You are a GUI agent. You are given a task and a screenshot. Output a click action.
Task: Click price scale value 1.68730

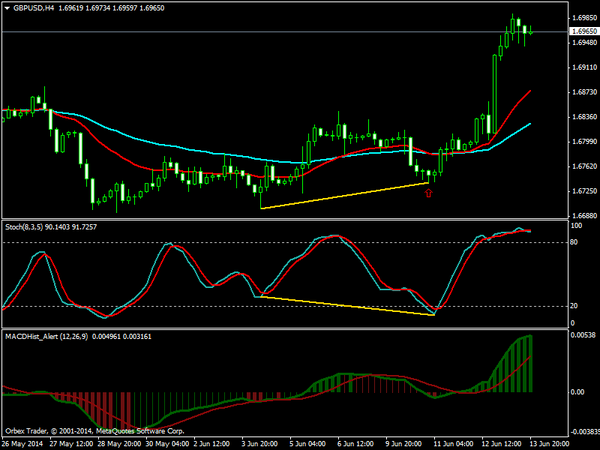coord(584,92)
